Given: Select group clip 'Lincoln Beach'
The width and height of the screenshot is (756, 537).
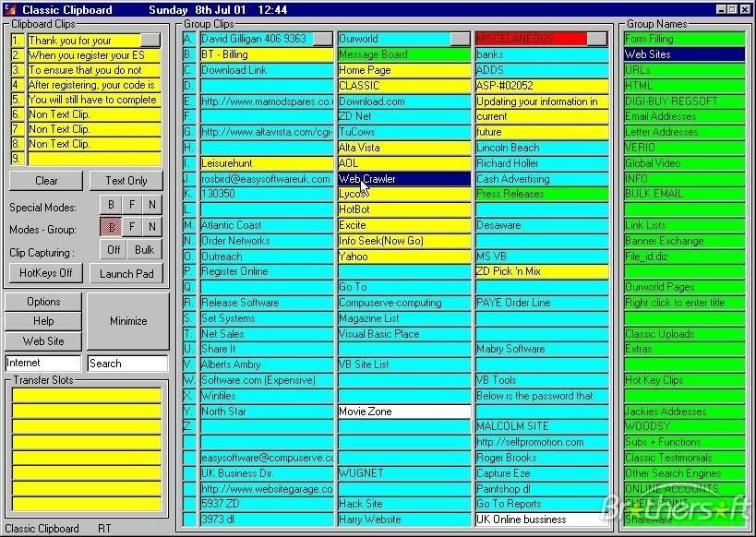Looking at the screenshot, I should 542,148.
